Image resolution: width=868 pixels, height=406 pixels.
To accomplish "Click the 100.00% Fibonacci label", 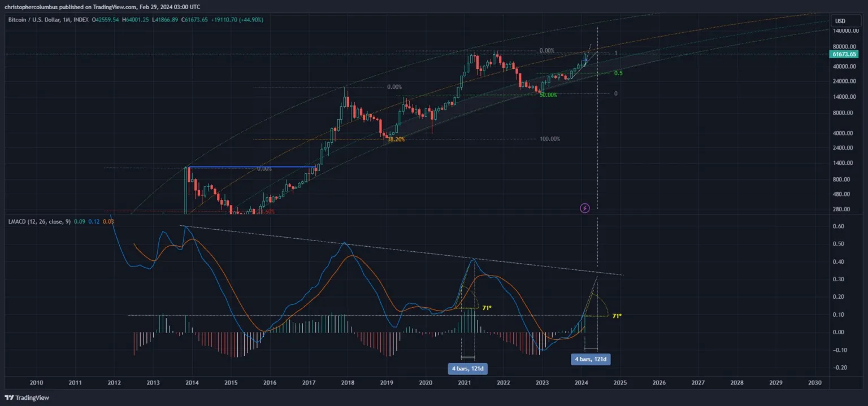I will (x=550, y=139).
